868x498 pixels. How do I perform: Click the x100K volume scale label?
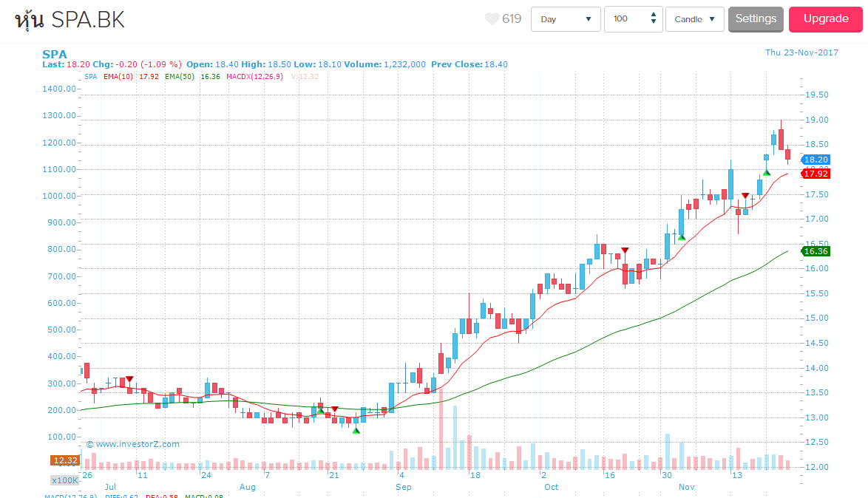(65, 480)
